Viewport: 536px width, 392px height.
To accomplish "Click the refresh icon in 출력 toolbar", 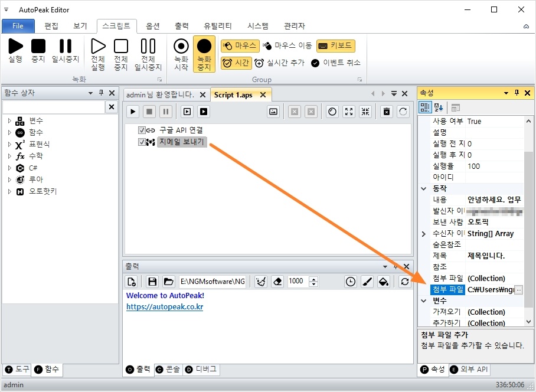I will (405, 282).
